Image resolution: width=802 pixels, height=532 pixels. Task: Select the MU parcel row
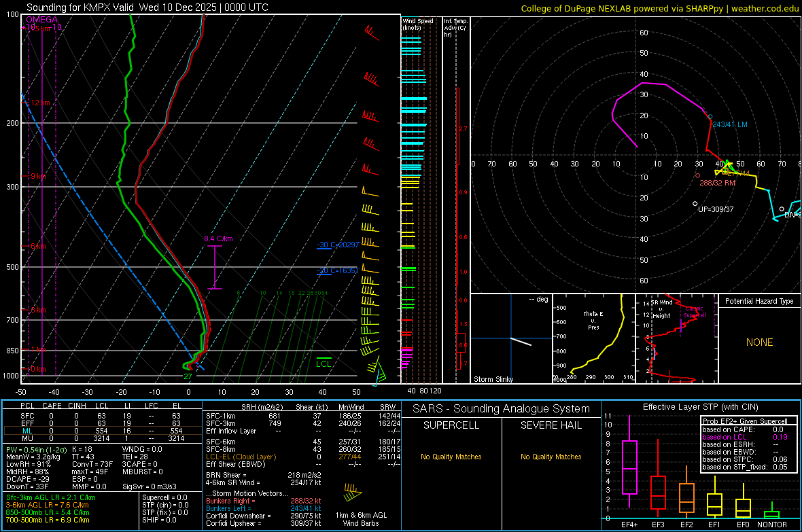(x=103, y=438)
